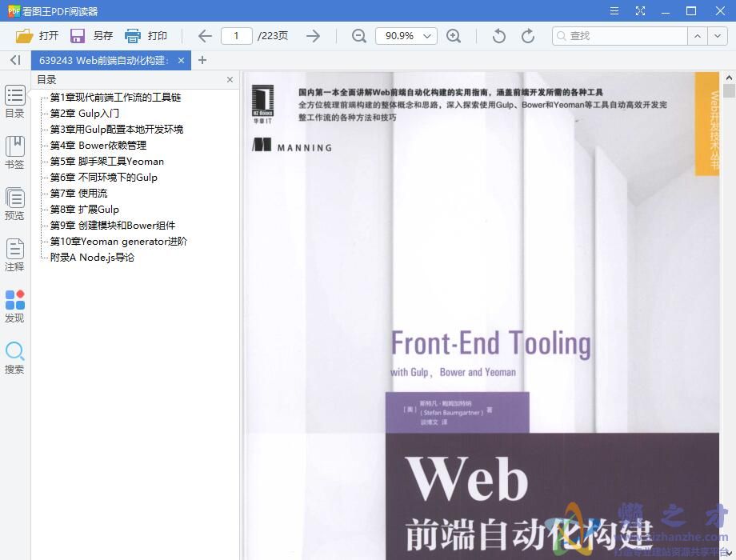This screenshot has width=736, height=560.
Task: Add a new tab with plus
Action: (x=202, y=60)
